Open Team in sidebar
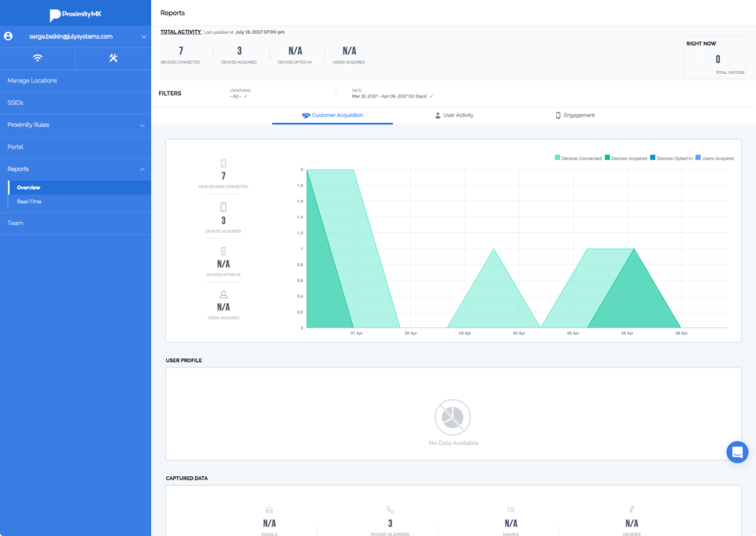756x536 pixels. coord(76,224)
